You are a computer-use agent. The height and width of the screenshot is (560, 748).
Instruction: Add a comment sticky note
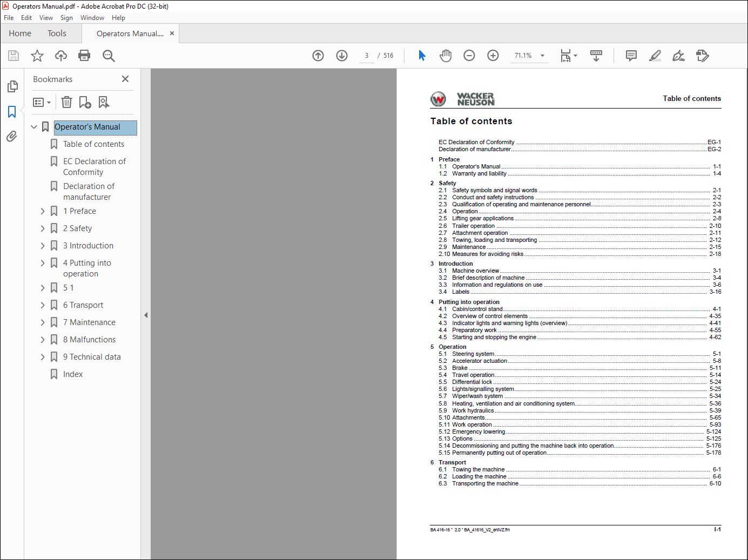point(631,56)
